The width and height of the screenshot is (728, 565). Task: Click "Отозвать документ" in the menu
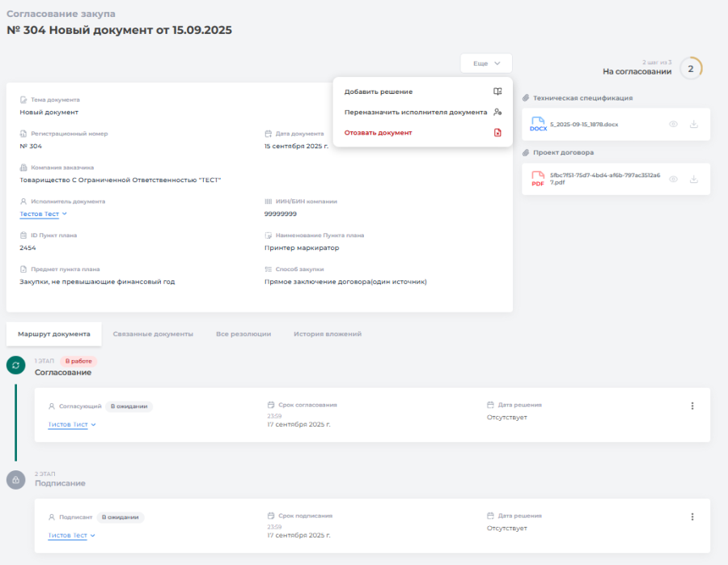click(x=378, y=133)
